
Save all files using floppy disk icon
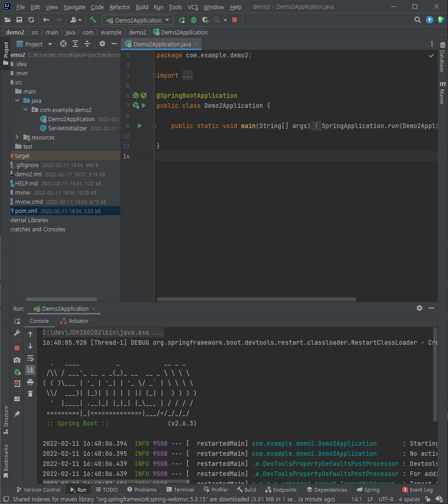pos(19,20)
